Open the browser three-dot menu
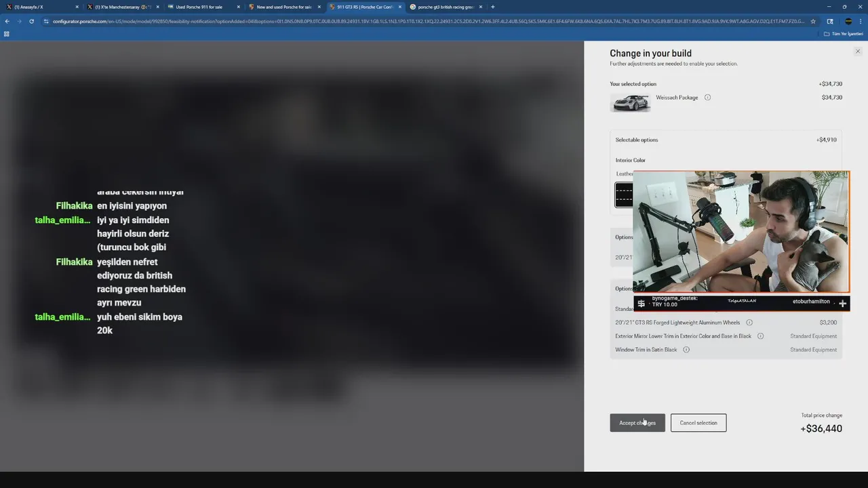868x488 pixels. 861,21
